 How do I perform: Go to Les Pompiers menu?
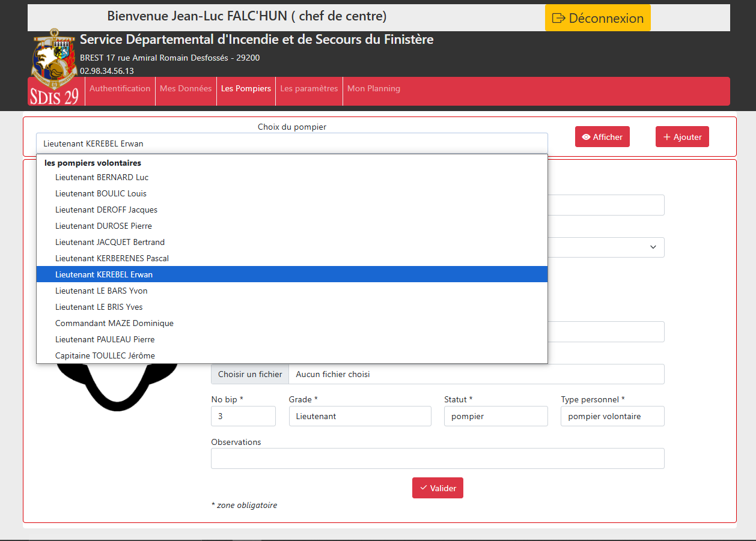click(246, 89)
